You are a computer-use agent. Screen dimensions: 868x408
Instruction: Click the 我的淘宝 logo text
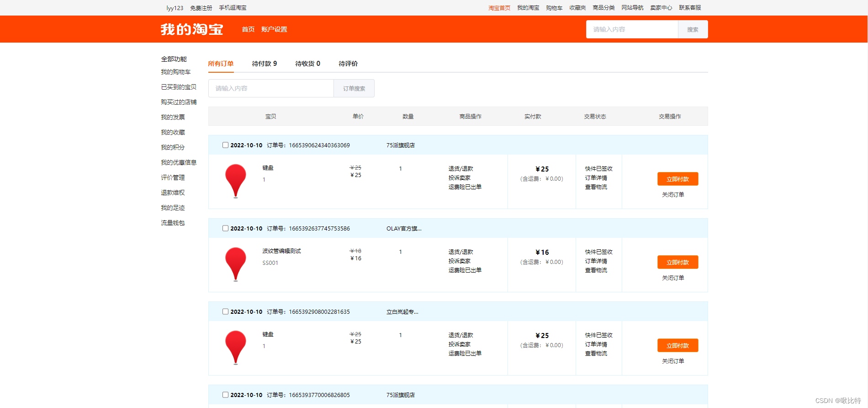pyautogui.click(x=192, y=29)
